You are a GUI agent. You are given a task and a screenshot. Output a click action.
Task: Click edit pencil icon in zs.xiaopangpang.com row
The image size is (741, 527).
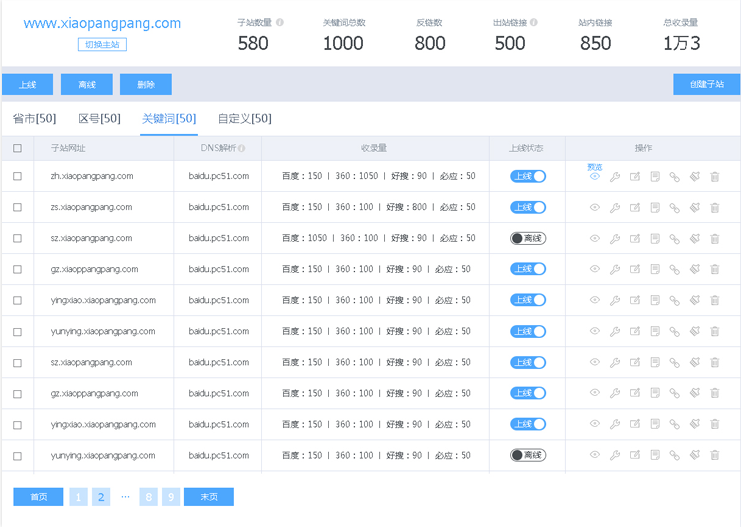click(x=635, y=208)
